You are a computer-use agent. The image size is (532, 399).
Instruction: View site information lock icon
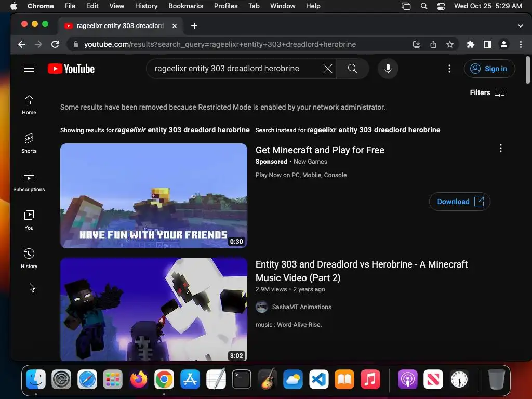click(76, 44)
